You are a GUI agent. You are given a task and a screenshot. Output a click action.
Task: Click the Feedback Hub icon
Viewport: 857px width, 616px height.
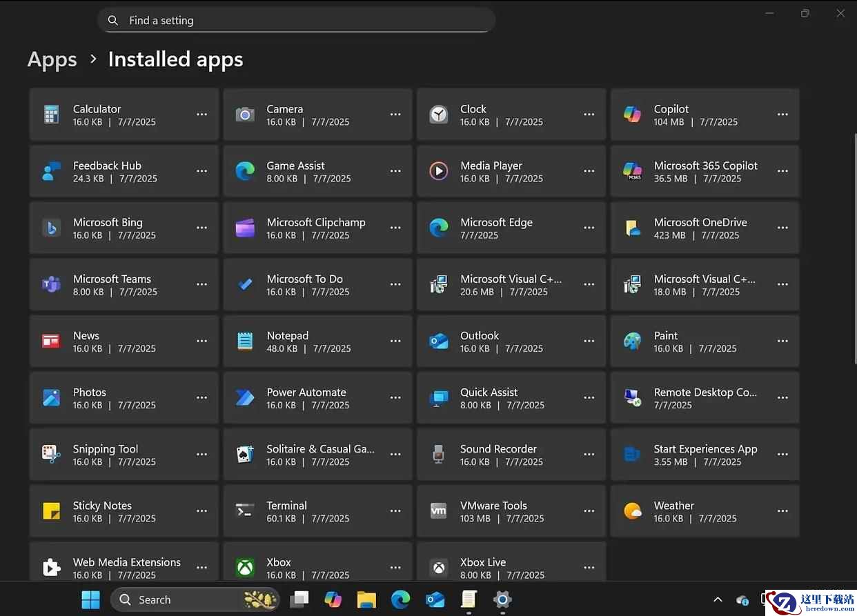pos(51,171)
